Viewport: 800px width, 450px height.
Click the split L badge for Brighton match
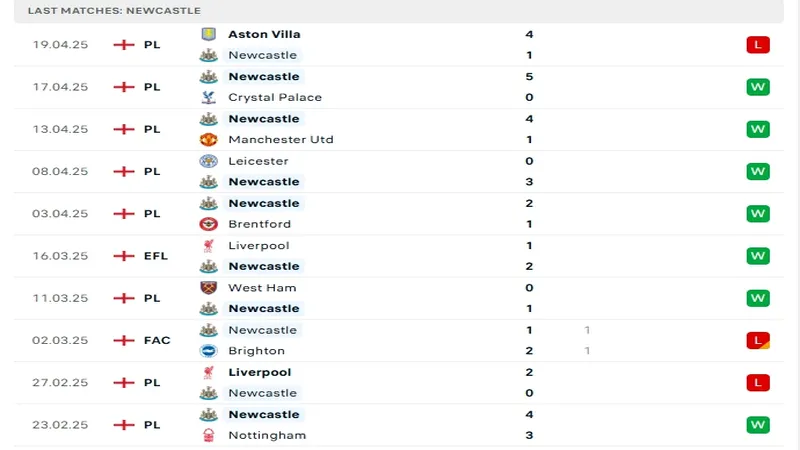point(757,340)
